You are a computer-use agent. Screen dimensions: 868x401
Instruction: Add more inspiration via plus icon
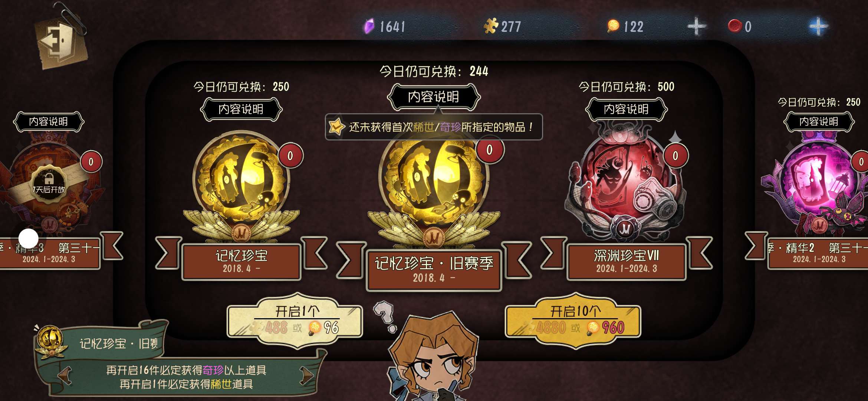[x=697, y=26]
